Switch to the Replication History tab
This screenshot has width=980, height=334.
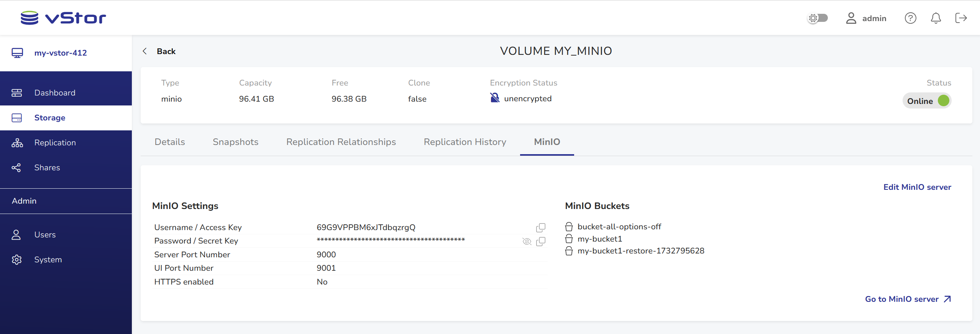(465, 142)
